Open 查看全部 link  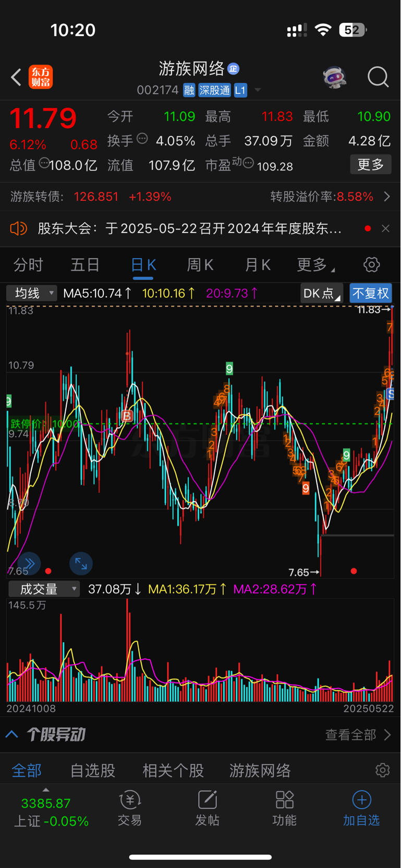(x=358, y=735)
